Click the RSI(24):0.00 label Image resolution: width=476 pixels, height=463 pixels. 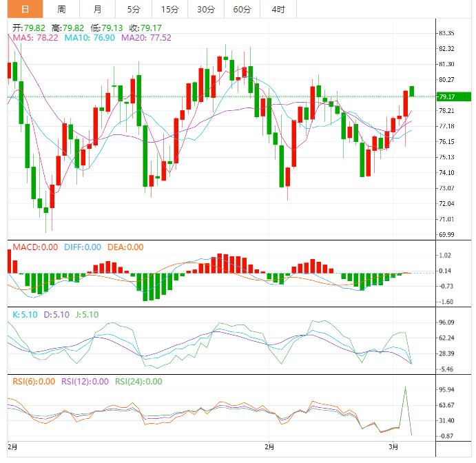point(138,381)
